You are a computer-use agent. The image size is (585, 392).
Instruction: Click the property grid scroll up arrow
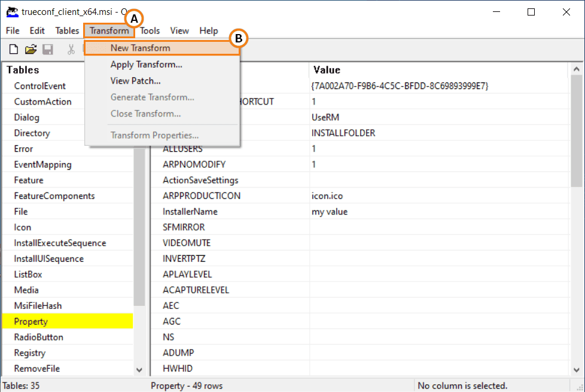pyautogui.click(x=577, y=69)
